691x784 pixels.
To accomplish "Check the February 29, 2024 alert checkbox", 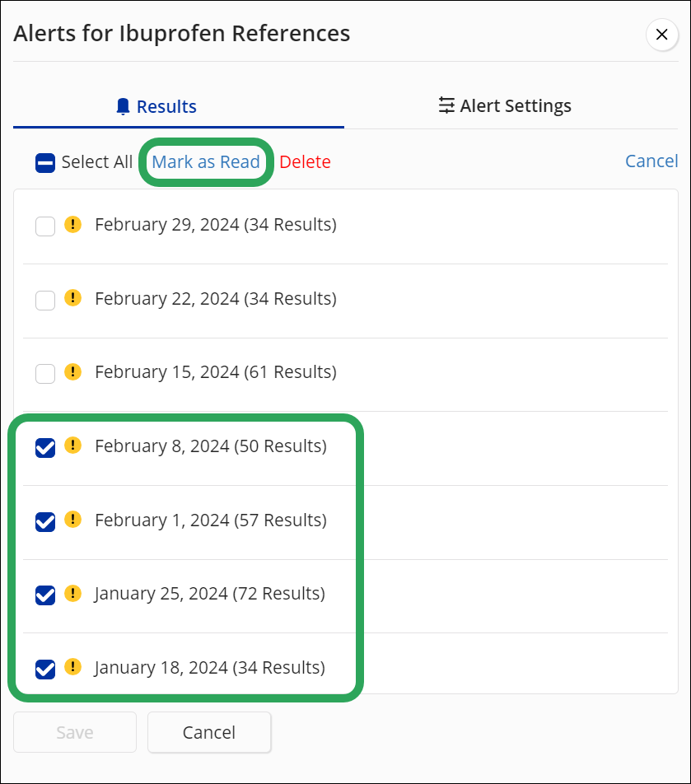I will coord(45,226).
